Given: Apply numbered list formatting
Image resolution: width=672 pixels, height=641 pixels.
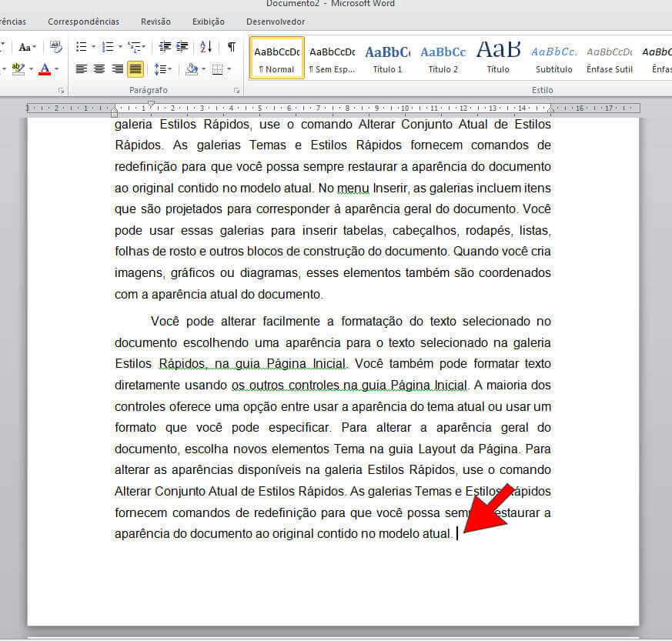Looking at the screenshot, I should 107,47.
